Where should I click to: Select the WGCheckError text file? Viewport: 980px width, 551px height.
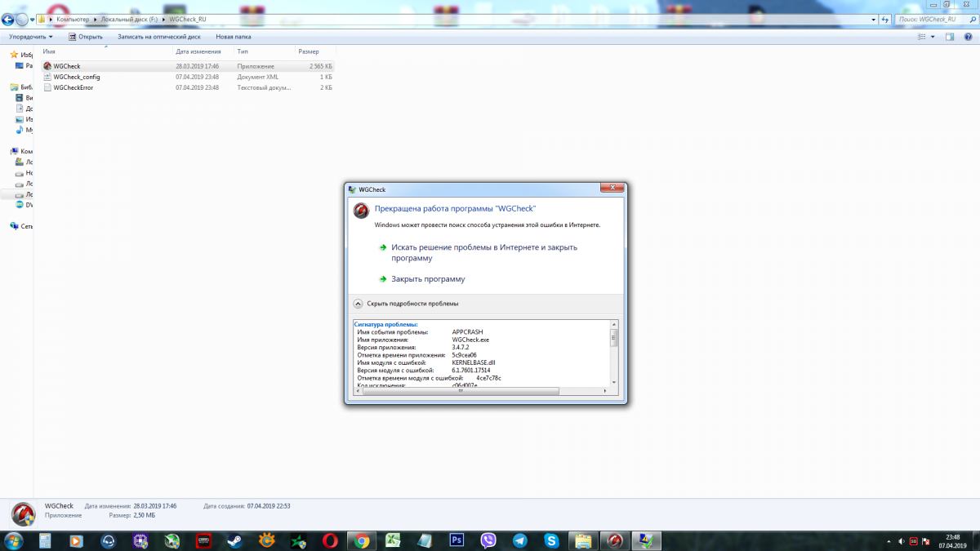click(x=73, y=87)
